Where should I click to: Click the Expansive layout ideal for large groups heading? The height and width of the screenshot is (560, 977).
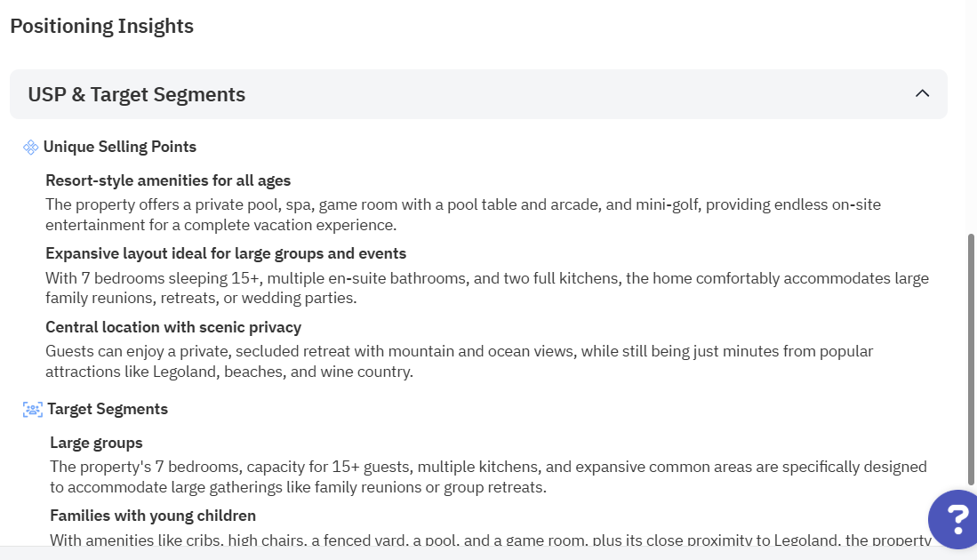(226, 253)
